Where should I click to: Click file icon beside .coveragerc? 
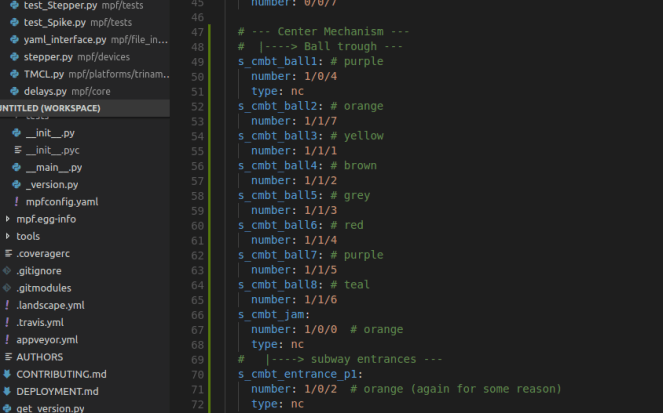[x=8, y=254]
